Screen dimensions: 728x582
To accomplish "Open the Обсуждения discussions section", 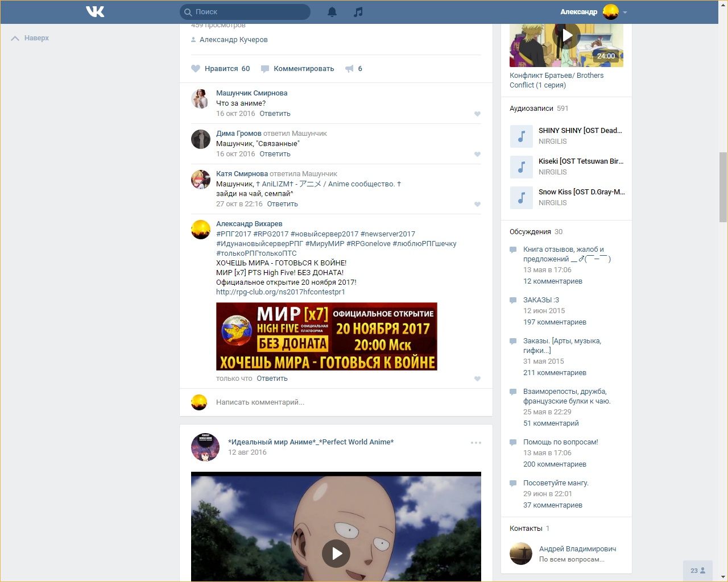I will 530,232.
